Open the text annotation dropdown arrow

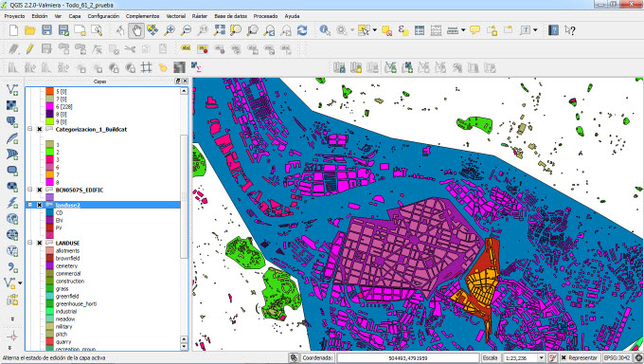coord(535,30)
